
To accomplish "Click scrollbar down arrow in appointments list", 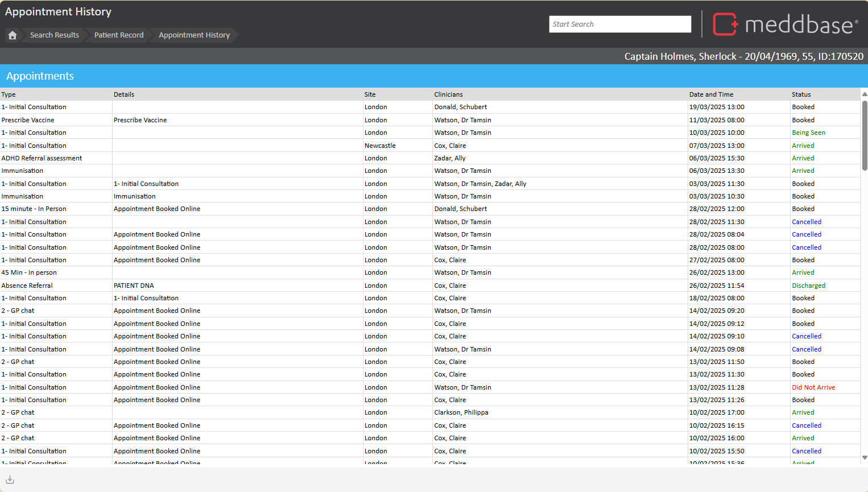I will [x=864, y=457].
